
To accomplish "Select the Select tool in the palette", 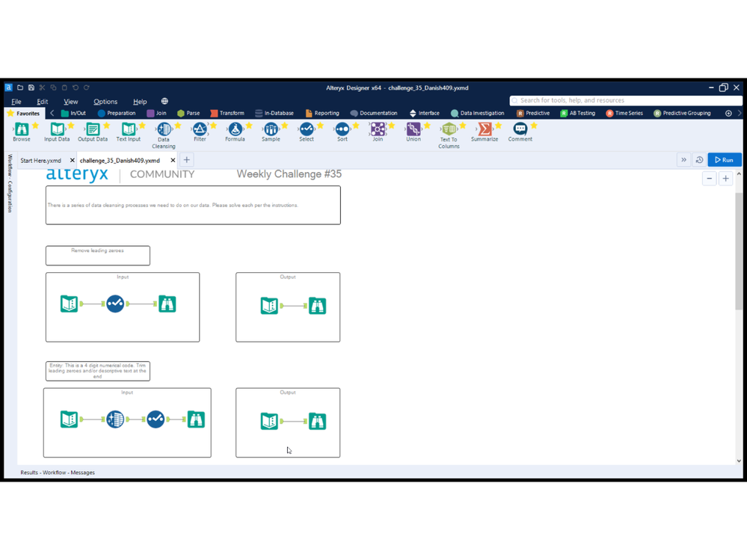I will pyautogui.click(x=307, y=132).
